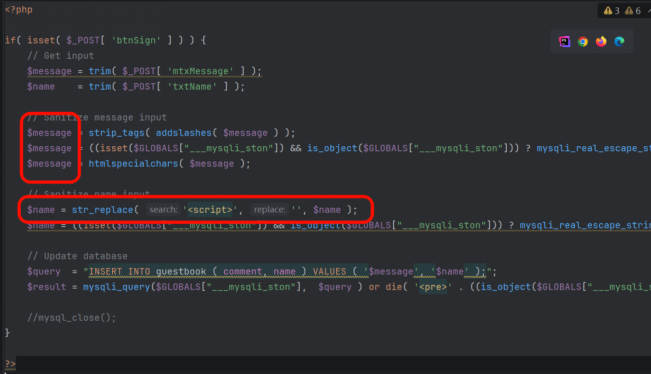Click the '// Sanitize message input' comment
This screenshot has width=651, height=374.
tap(97, 117)
